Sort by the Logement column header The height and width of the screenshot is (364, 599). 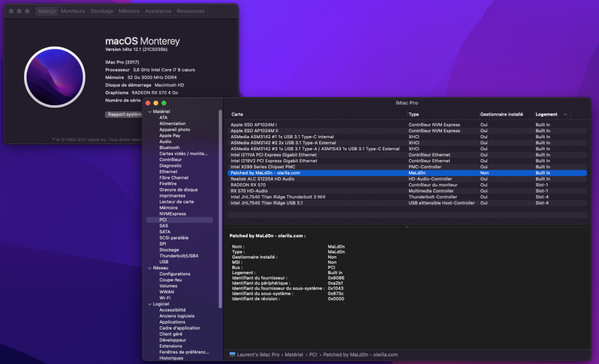tap(546, 114)
